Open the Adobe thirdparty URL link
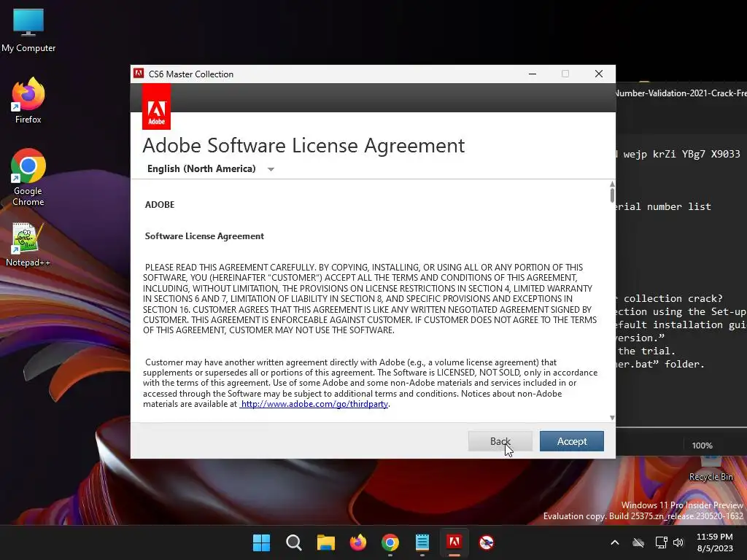Image resolution: width=747 pixels, height=560 pixels. pyautogui.click(x=314, y=404)
